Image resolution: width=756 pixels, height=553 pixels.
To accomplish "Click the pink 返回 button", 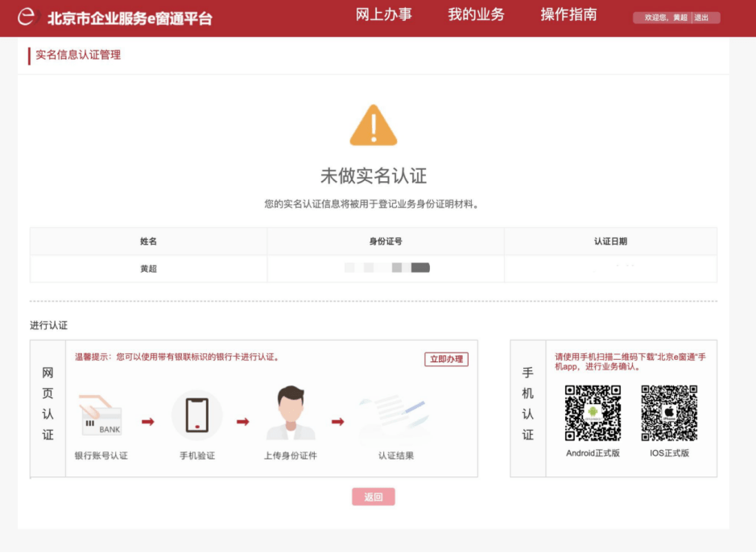I will coord(374,497).
